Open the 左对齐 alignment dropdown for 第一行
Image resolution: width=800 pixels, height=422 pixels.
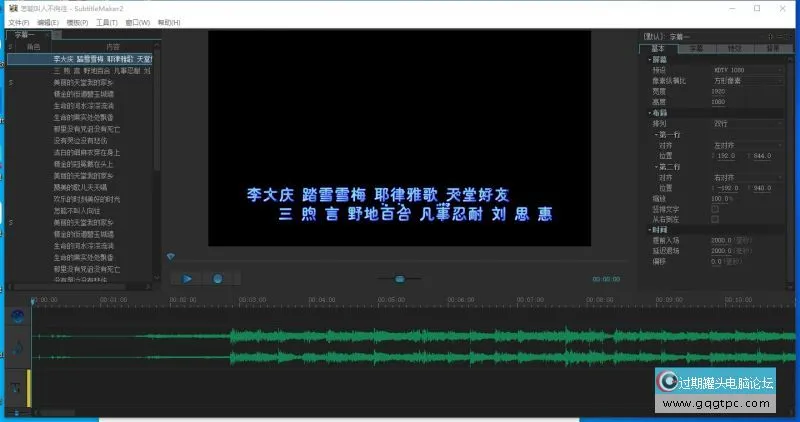747,145
